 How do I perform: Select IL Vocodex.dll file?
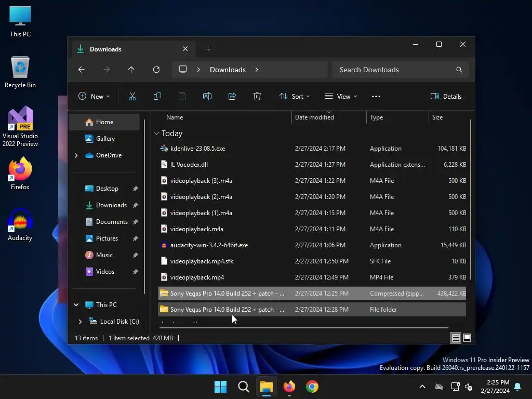click(x=312, y=165)
